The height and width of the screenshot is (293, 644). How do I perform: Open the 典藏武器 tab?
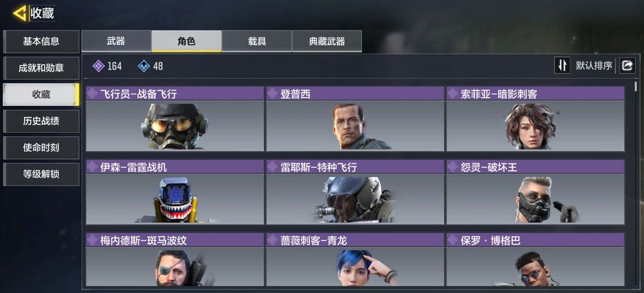coord(327,41)
